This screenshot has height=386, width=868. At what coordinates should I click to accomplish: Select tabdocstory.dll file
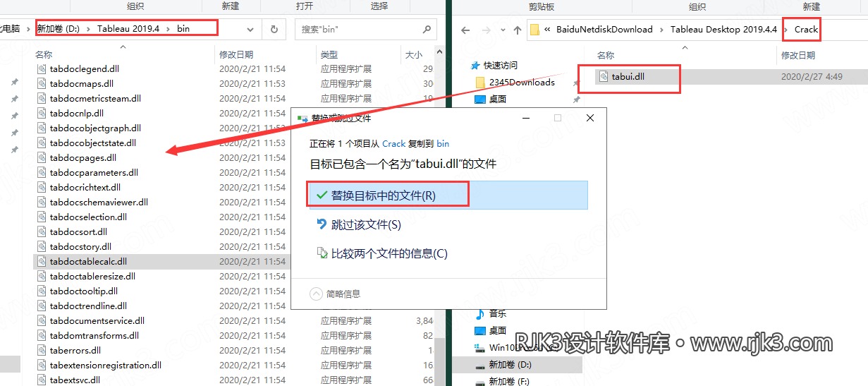pyautogui.click(x=80, y=246)
